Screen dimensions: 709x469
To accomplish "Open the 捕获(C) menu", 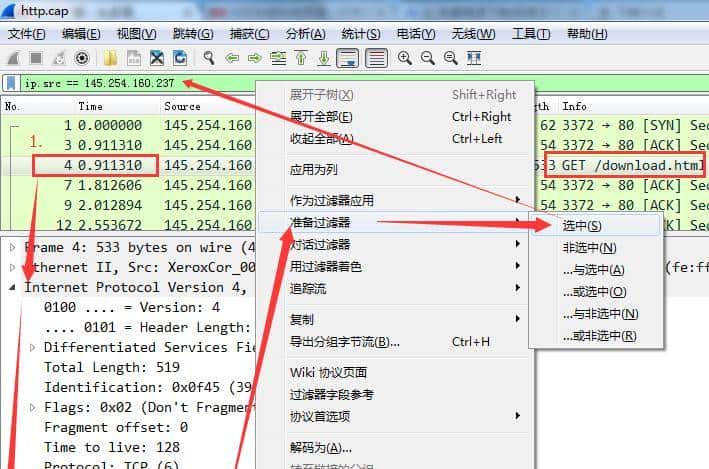I will [249, 34].
